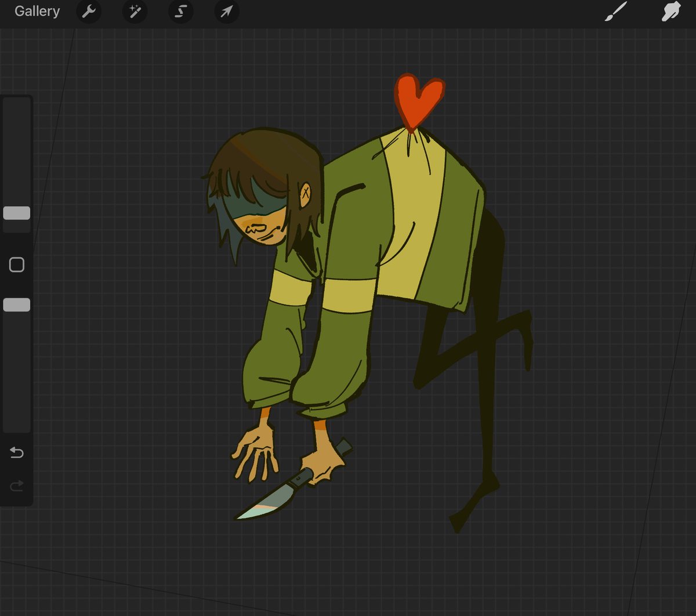Viewport: 696px width, 616px height.
Task: Click the brush size slider handle
Action: [x=17, y=213]
